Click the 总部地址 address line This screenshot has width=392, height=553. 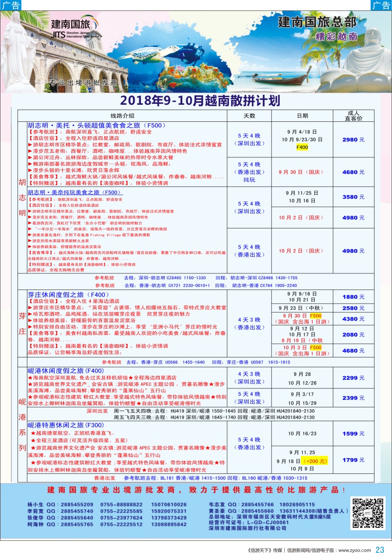point(270,517)
